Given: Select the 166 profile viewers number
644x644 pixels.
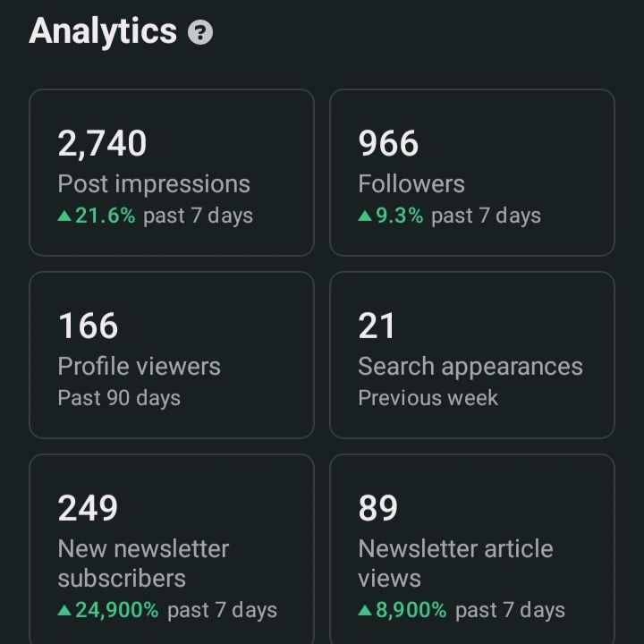Looking at the screenshot, I should [88, 326].
